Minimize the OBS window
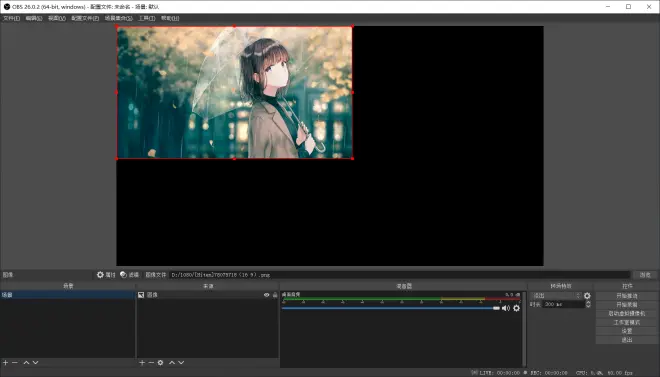660x377 pixels. (x=608, y=6)
